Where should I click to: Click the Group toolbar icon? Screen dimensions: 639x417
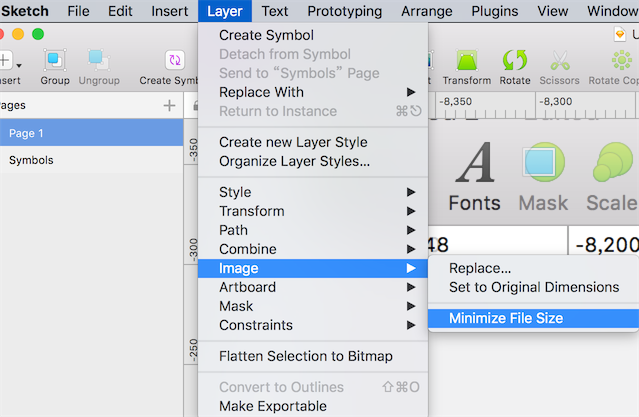[55, 61]
